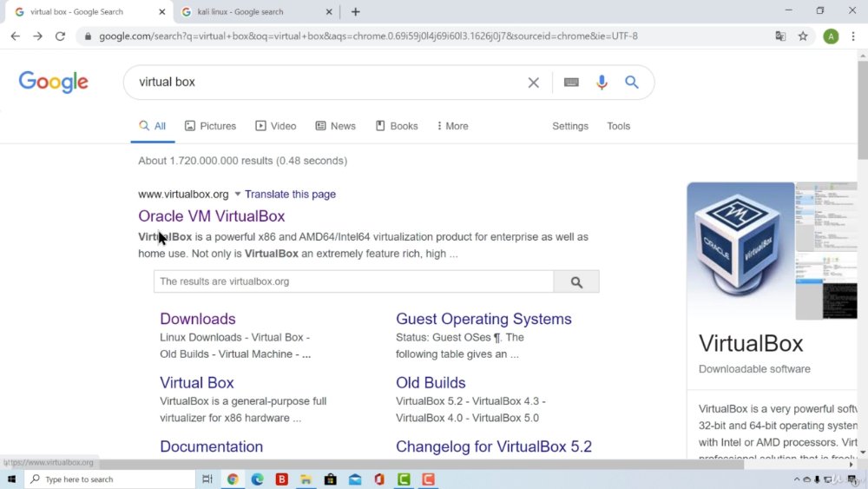Open the Translate page icon in address bar
868x489 pixels.
coord(780,36)
